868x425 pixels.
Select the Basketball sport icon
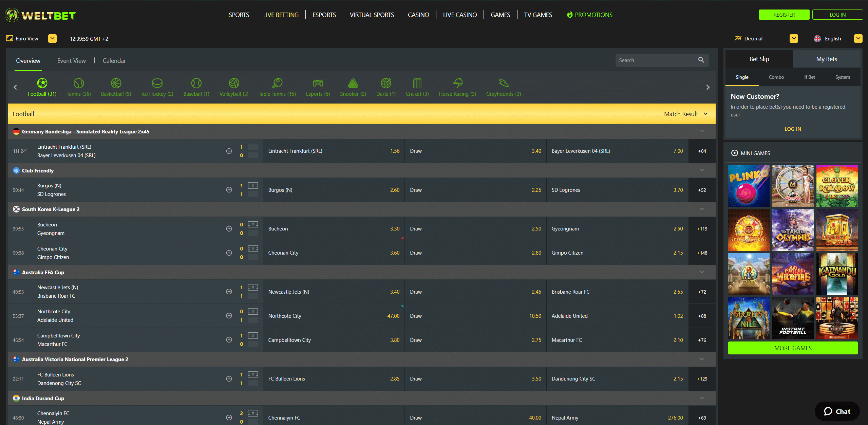tap(116, 84)
